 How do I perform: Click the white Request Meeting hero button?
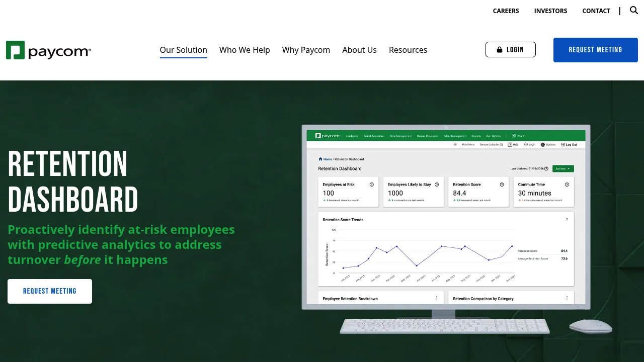(x=50, y=291)
